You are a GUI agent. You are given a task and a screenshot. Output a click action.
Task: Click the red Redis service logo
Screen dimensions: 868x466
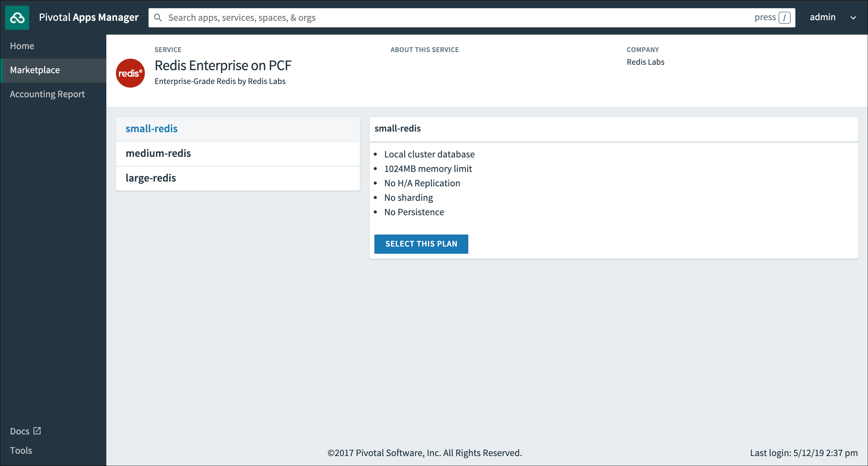130,73
